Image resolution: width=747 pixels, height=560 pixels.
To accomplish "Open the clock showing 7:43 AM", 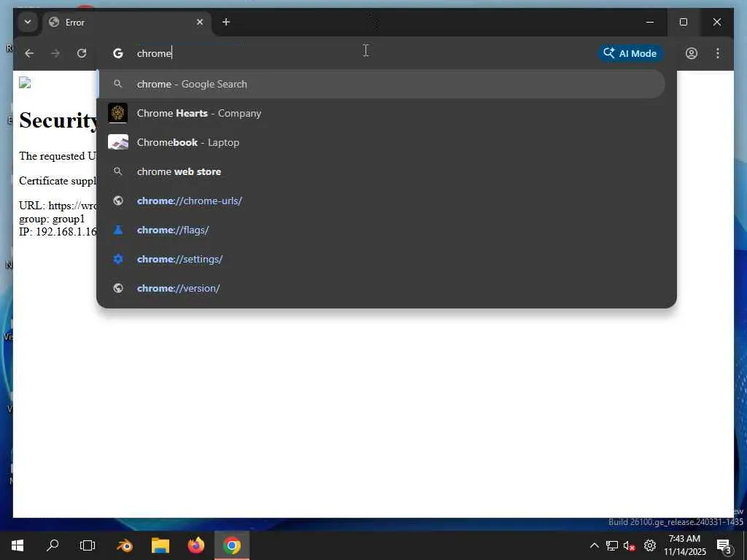I will pos(684,545).
